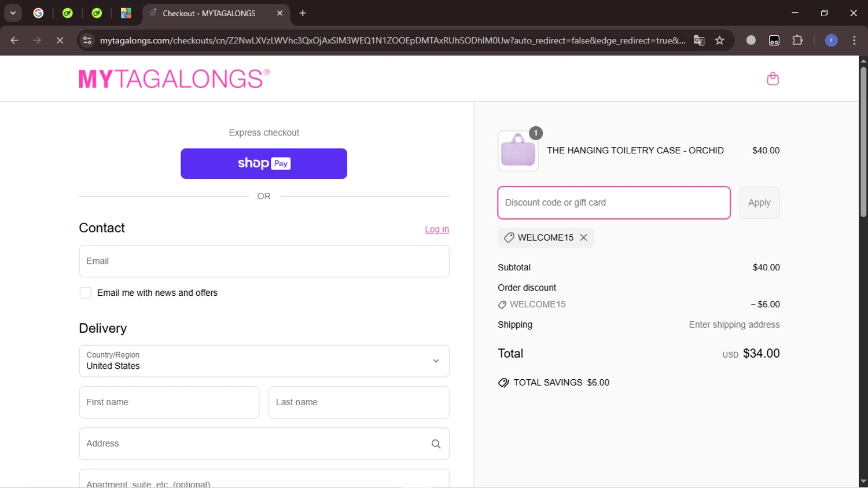The height and width of the screenshot is (488, 868).
Task: Switch to the second green circular-icon tab
Action: [x=97, y=13]
